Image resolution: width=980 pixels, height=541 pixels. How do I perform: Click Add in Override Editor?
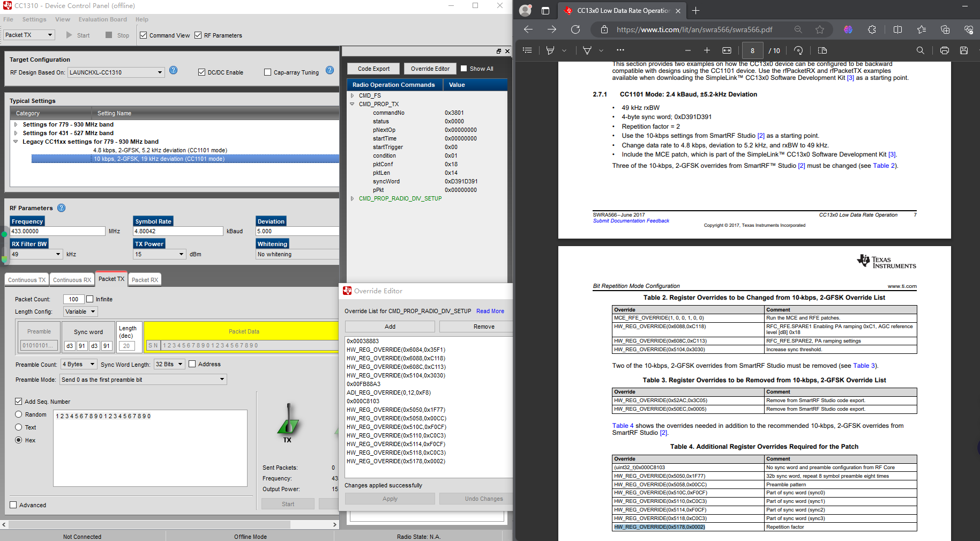390,327
